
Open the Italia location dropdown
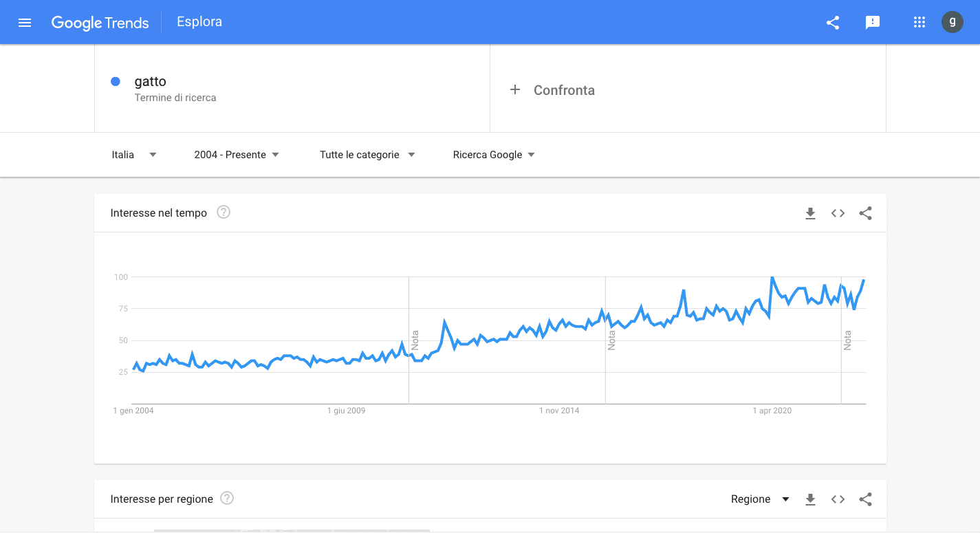[x=132, y=154]
